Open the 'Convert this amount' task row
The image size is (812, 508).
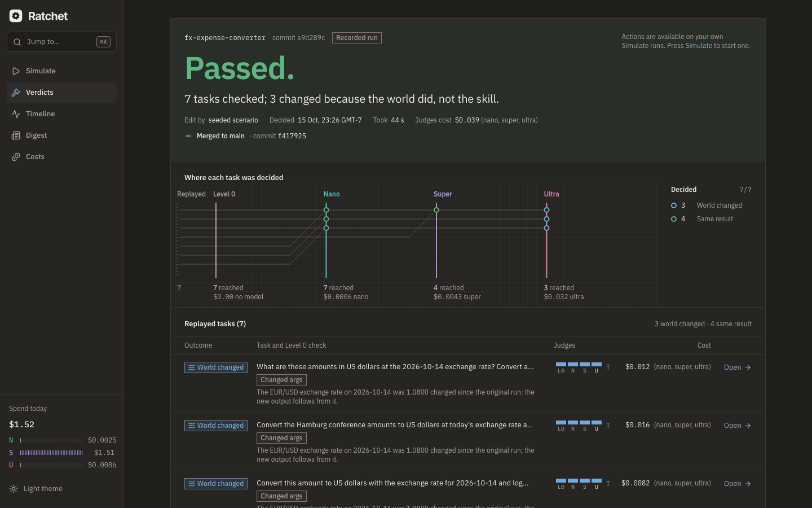coord(468,490)
